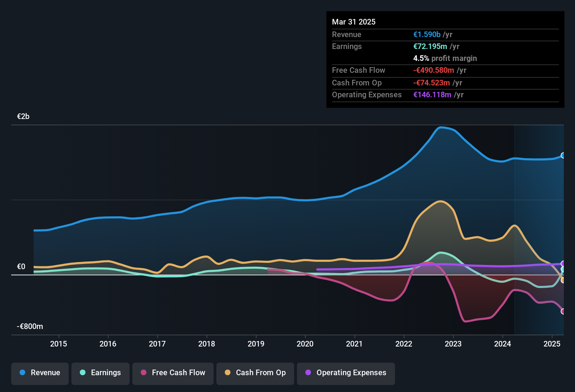The image size is (575, 392).
Task: Click the 4.5% profit margin text
Action: 445,58
